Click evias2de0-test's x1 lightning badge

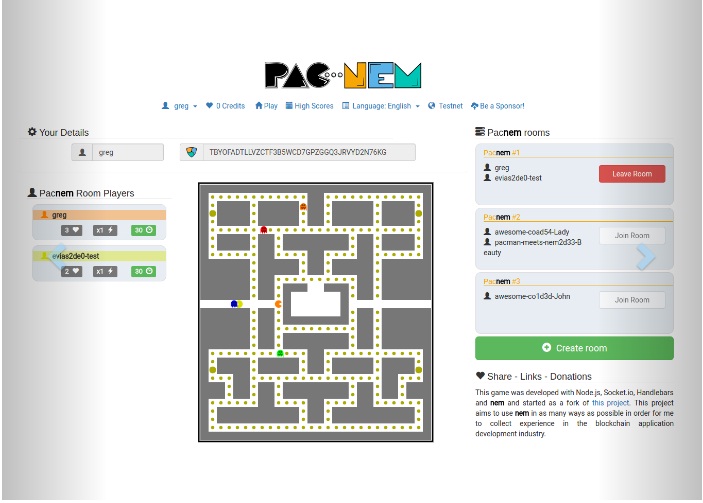105,272
